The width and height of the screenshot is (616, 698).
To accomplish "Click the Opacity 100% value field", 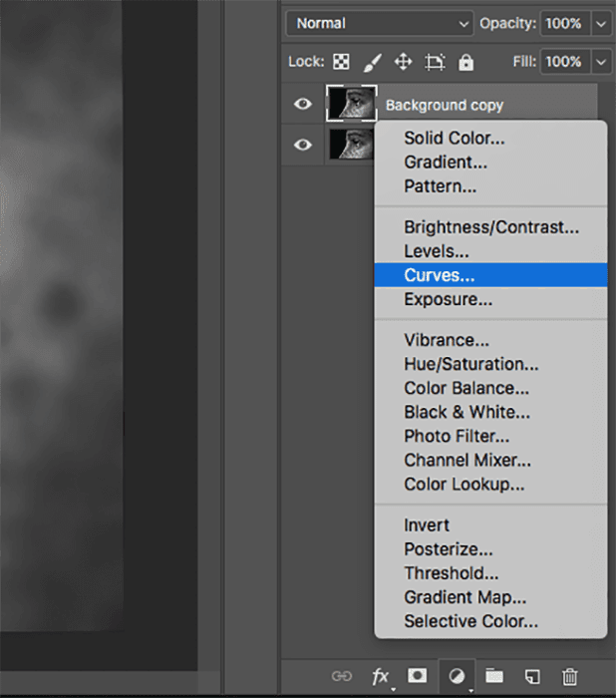I will (565, 24).
